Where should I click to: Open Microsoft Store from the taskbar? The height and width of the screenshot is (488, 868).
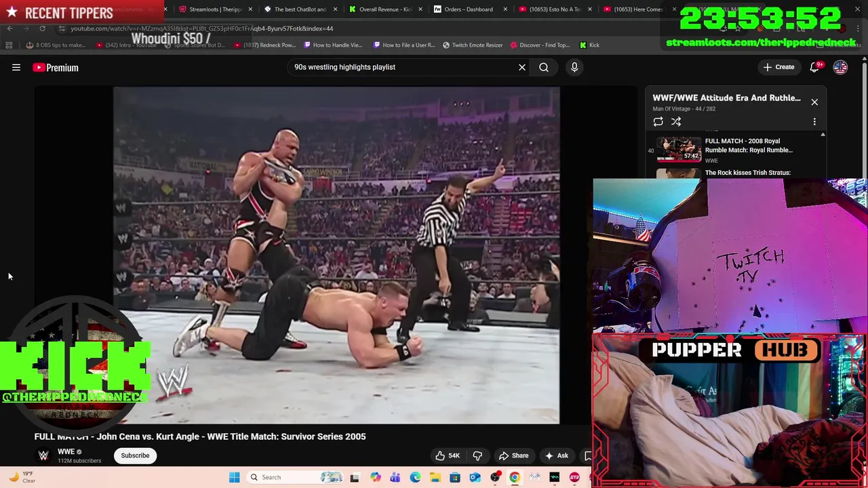(x=455, y=477)
